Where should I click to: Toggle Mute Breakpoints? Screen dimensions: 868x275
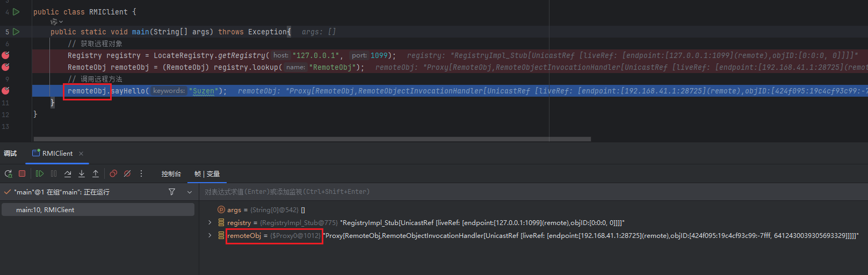127,173
